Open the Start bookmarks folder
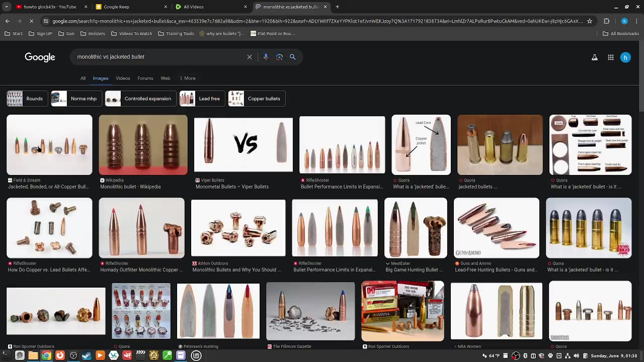This screenshot has height=362, width=644. [14, 34]
